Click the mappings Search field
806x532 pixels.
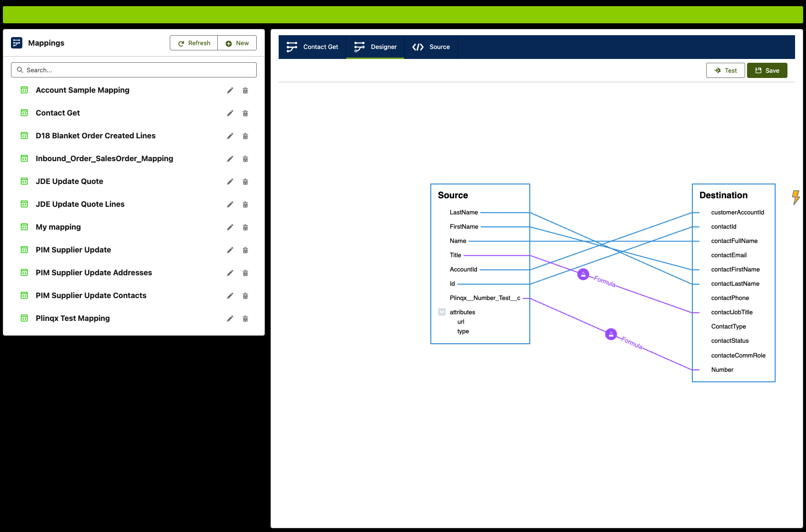(x=134, y=70)
